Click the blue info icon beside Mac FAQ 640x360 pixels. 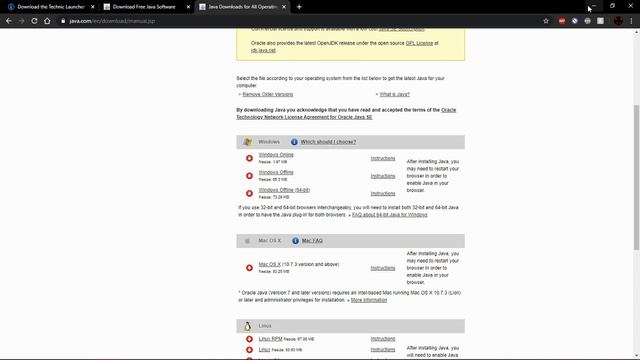pos(295,241)
